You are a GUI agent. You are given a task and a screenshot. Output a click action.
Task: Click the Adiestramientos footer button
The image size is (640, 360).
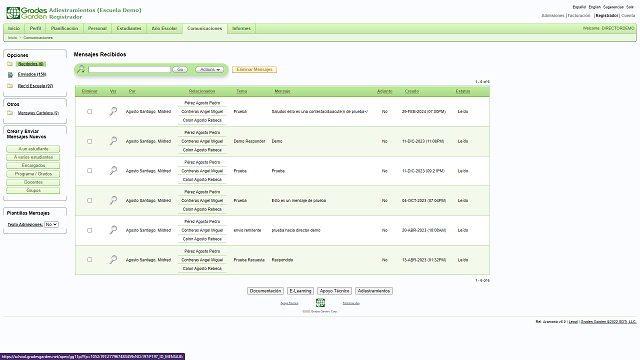[x=374, y=291]
